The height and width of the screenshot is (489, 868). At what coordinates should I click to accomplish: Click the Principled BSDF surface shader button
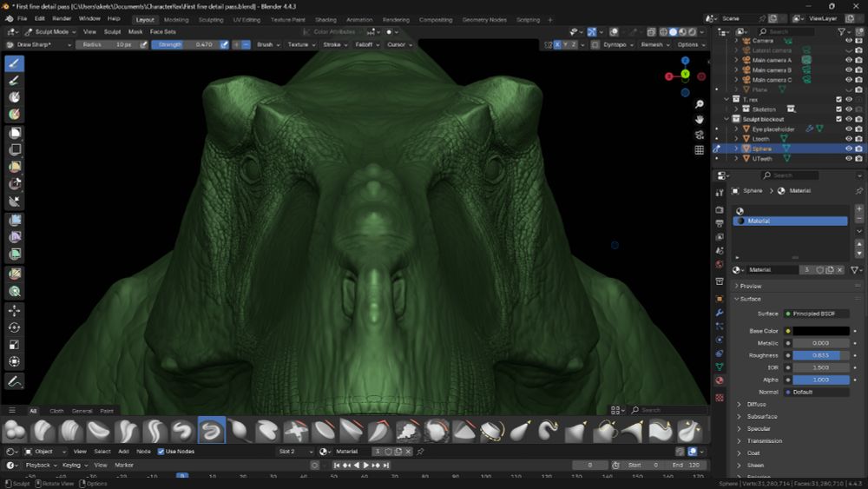tap(817, 314)
